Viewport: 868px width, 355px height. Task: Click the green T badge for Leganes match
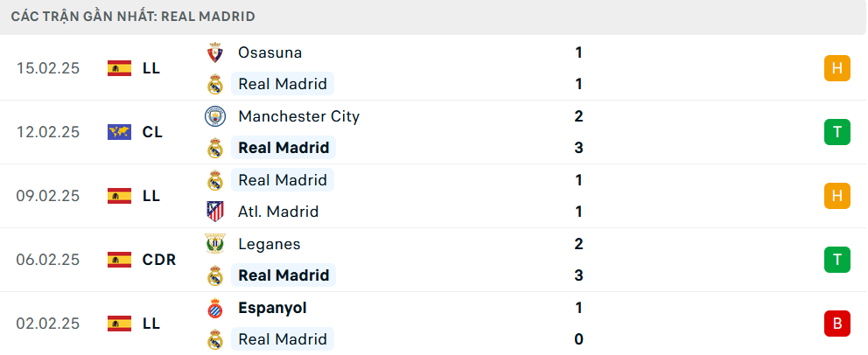(x=836, y=260)
